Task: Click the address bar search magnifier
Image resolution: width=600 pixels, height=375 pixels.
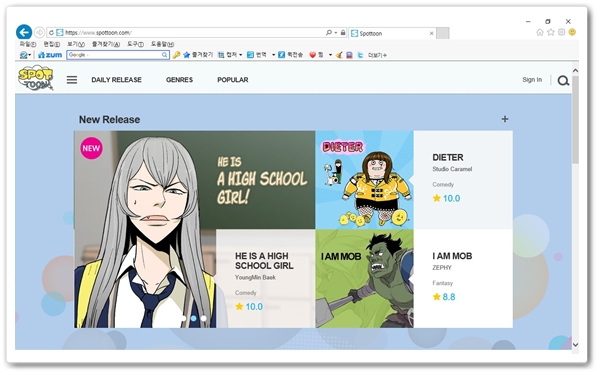Action: coord(328,33)
